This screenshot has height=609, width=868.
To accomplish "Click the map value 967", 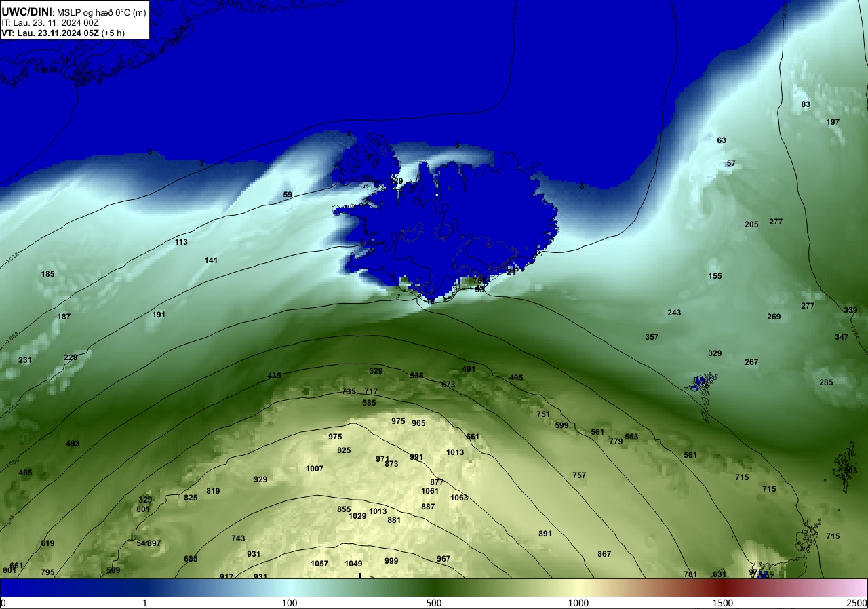I will [x=443, y=559].
